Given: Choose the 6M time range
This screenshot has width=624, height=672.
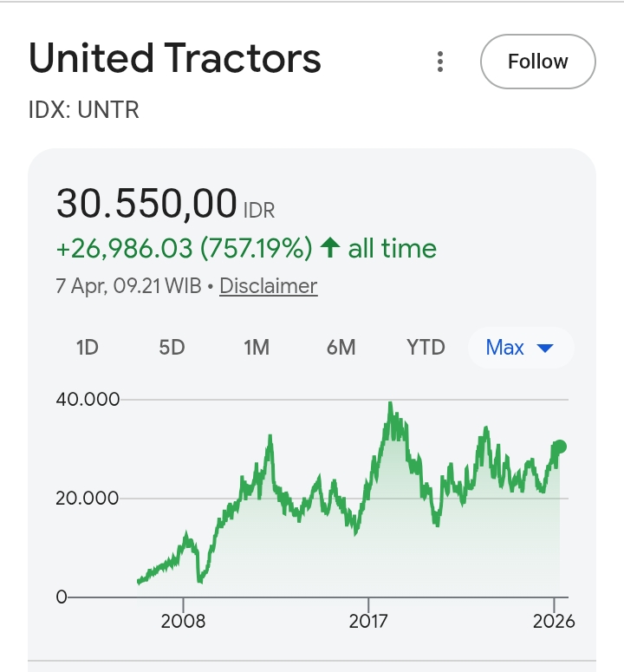Looking at the screenshot, I should pyautogui.click(x=341, y=348).
